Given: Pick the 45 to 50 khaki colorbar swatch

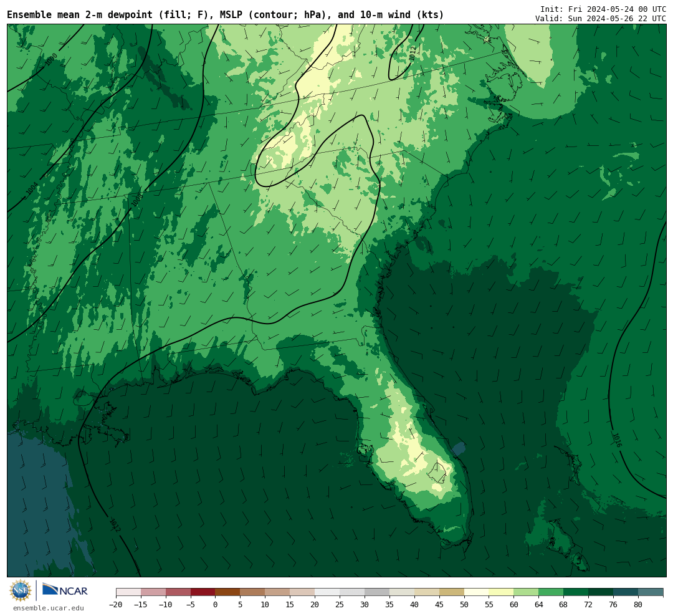Looking at the screenshot, I should coord(452,592).
